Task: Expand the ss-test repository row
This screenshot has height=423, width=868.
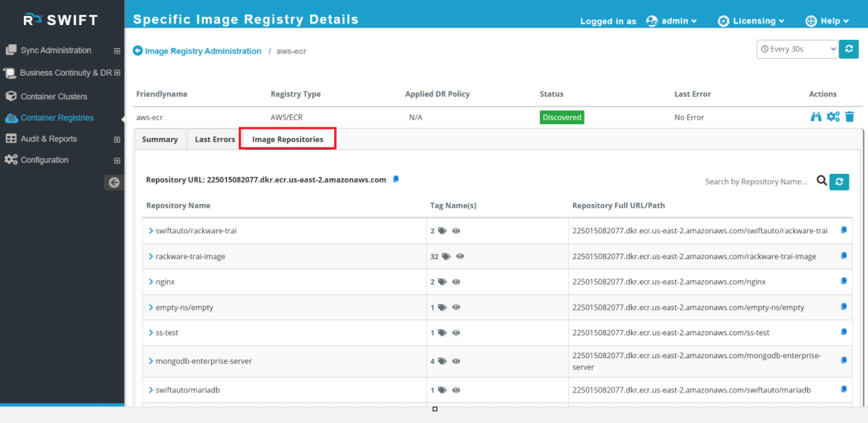Action: tap(151, 332)
